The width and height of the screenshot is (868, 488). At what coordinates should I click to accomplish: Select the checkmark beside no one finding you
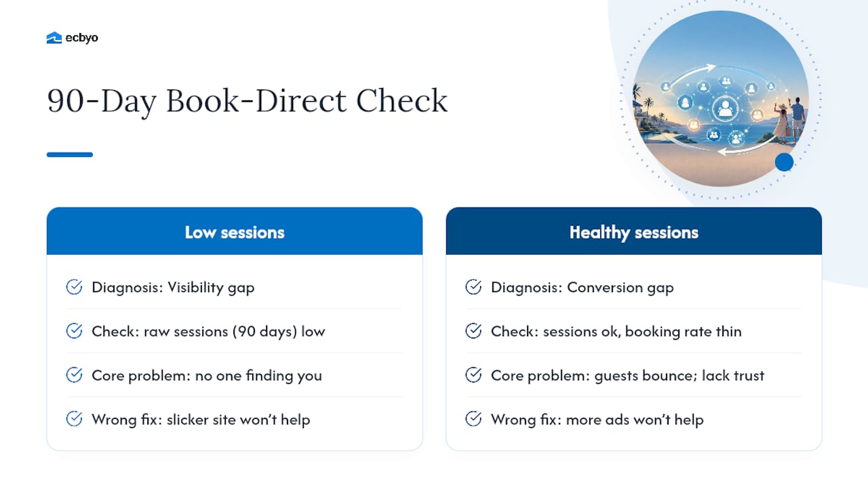(74, 375)
